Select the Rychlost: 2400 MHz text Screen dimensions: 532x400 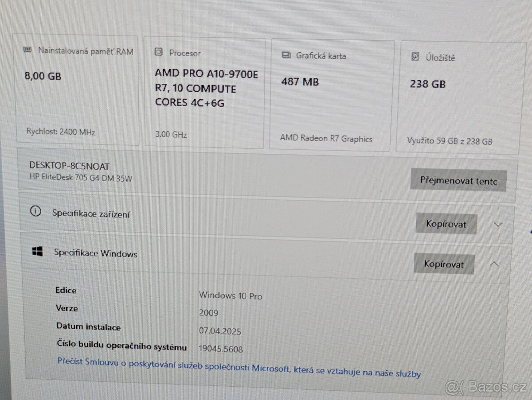click(61, 132)
